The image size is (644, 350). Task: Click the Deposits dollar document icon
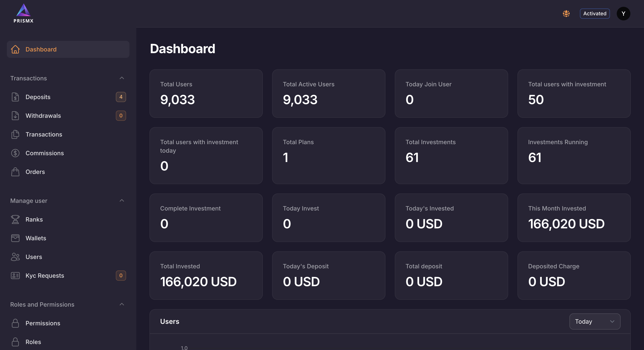[x=15, y=97]
